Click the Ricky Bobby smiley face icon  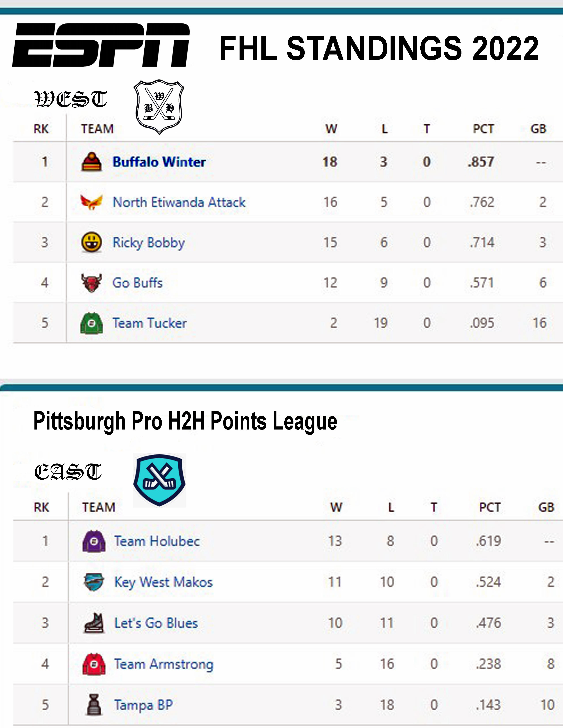pyautogui.click(x=91, y=242)
